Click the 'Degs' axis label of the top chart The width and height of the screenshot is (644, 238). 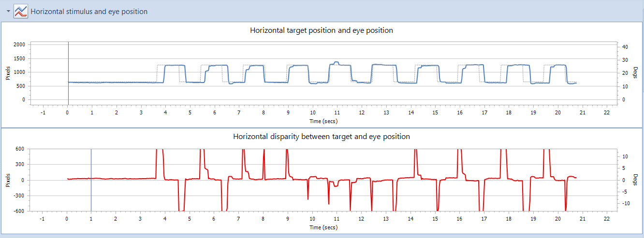click(635, 72)
